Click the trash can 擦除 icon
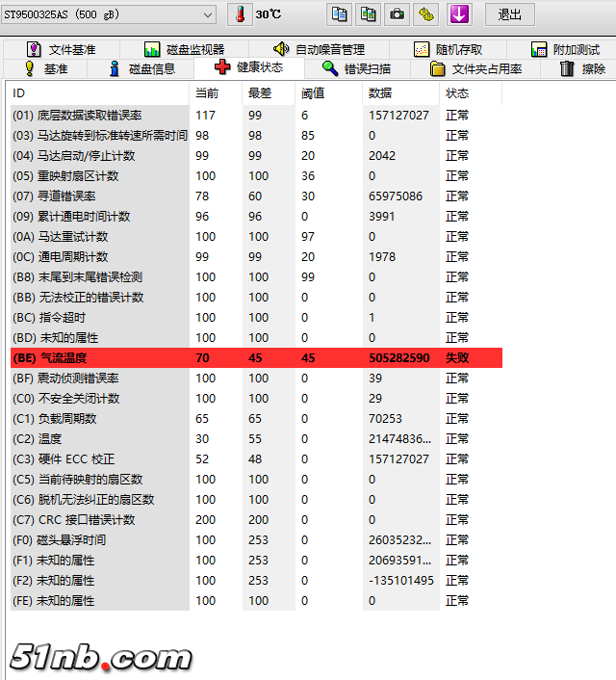Screen dimensions: 616x680 pyautogui.click(x=567, y=68)
